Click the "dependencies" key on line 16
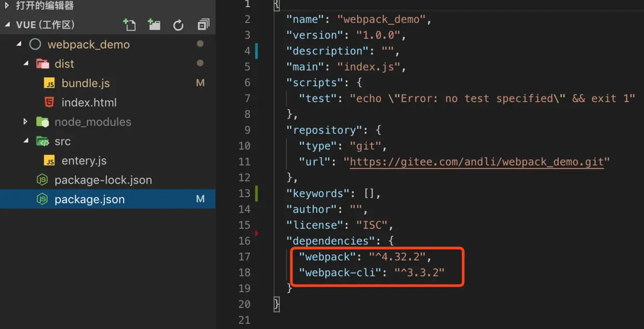Image resolution: width=644 pixels, height=329 pixels. click(x=330, y=241)
